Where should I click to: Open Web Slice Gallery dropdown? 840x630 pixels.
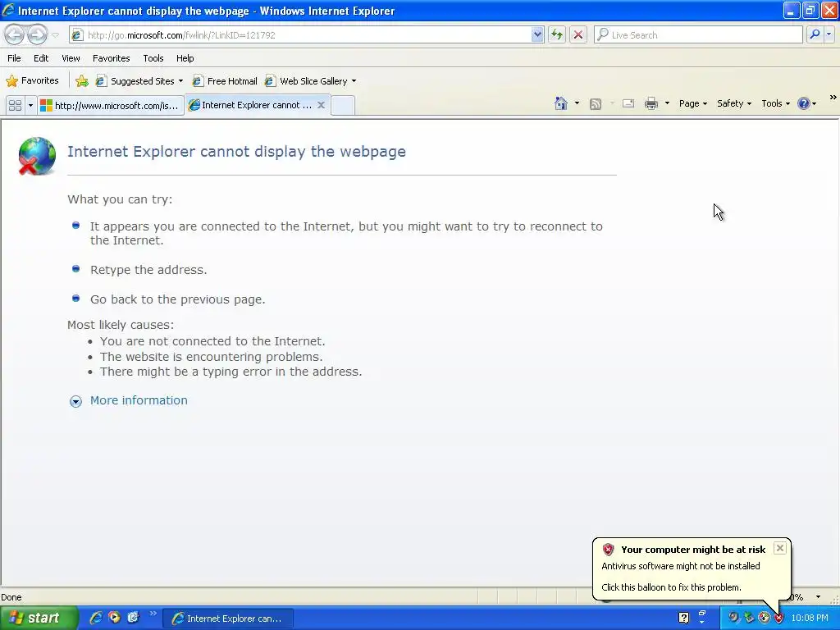tap(310, 81)
